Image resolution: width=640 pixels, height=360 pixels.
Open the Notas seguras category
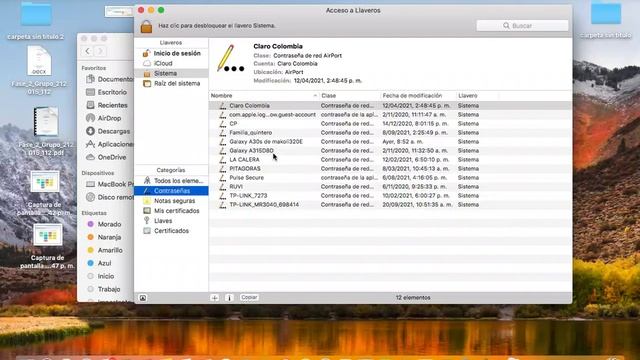(x=171, y=201)
